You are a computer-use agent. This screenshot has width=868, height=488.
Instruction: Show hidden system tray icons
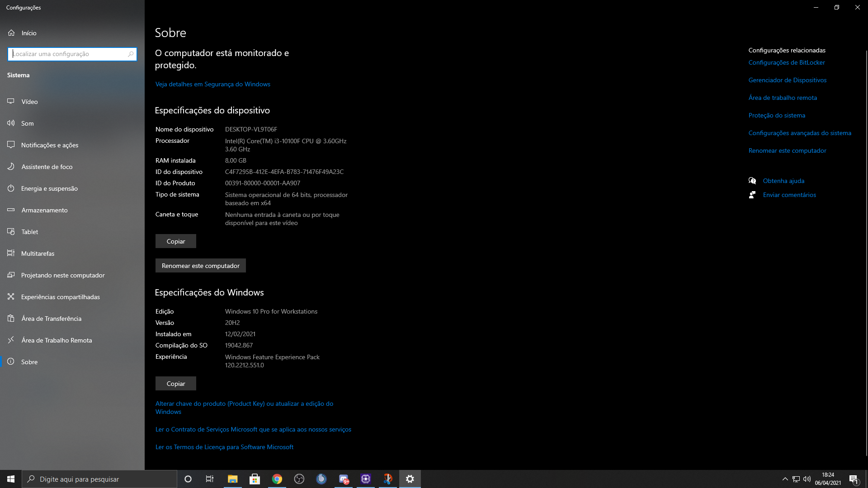pyautogui.click(x=785, y=479)
